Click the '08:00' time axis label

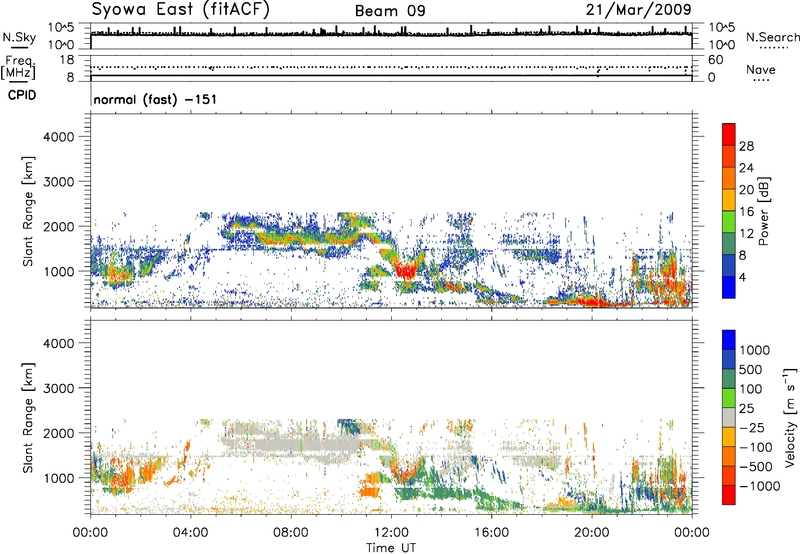tap(291, 533)
